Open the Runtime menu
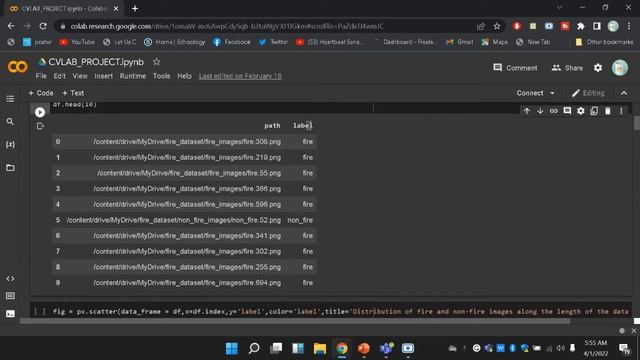The image size is (640, 360). (x=133, y=76)
